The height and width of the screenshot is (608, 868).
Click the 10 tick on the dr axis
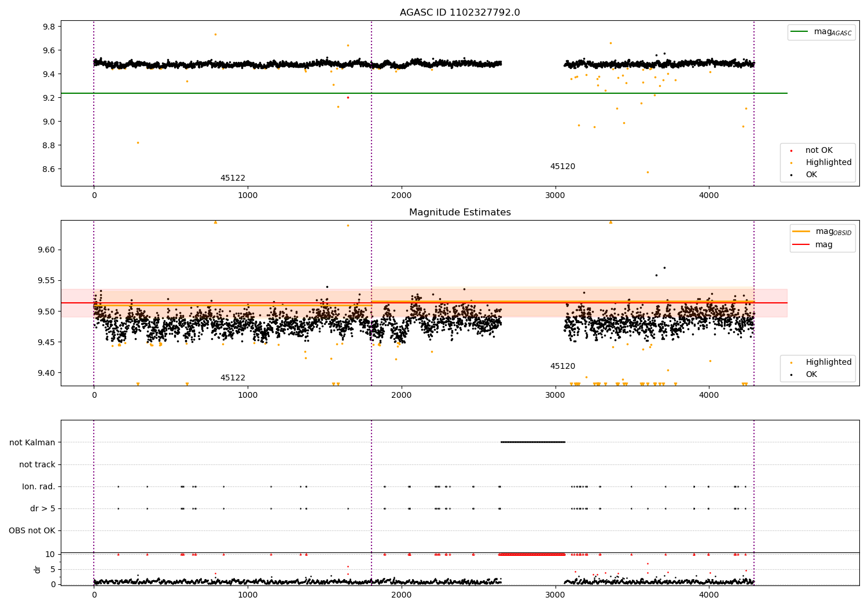click(x=50, y=555)
